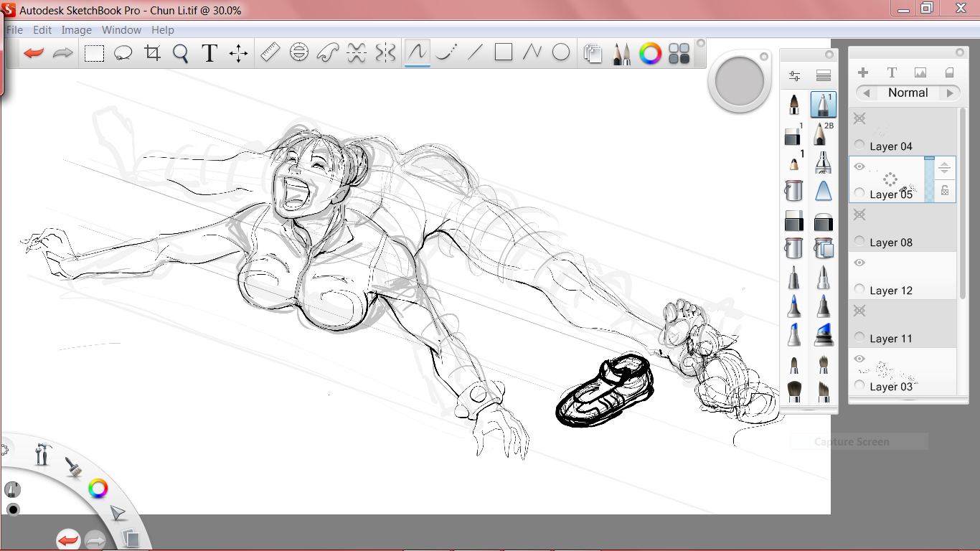Select the Text tool in the toolbar
Screen dimensions: 980x551
click(209, 53)
